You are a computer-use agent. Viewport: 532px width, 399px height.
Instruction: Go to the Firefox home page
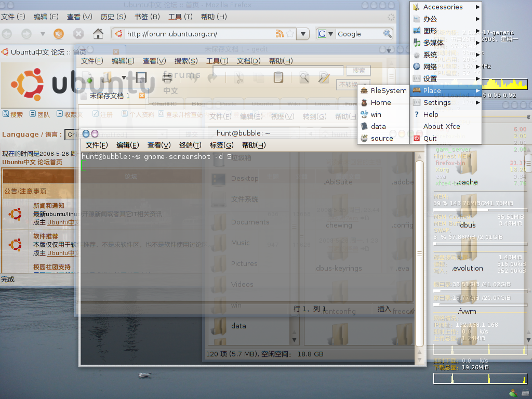(x=98, y=34)
